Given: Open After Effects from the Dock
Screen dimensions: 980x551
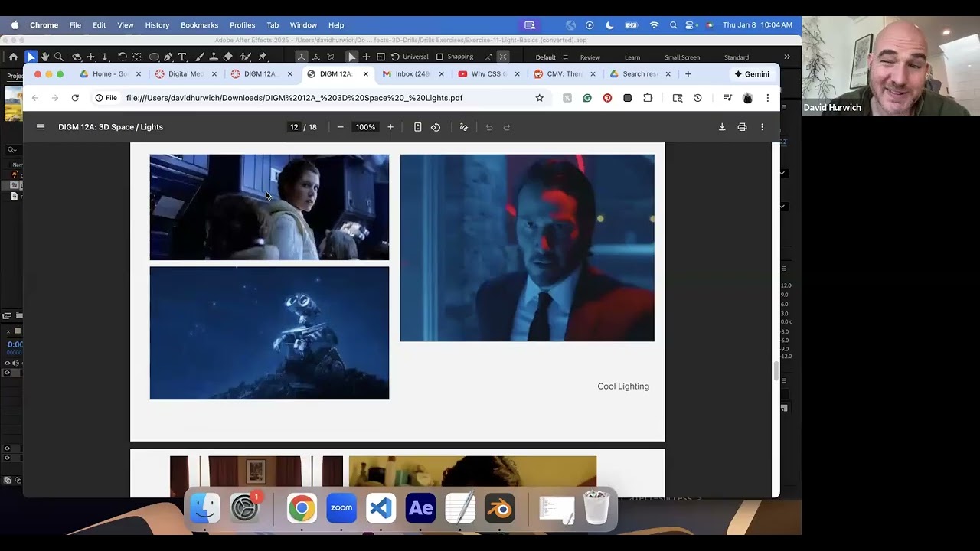Looking at the screenshot, I should pos(420,508).
